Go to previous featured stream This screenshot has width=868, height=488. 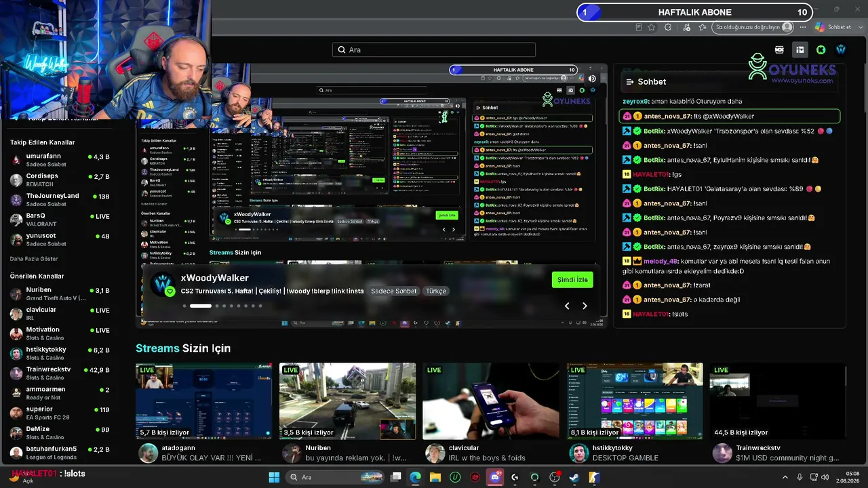[567, 306]
